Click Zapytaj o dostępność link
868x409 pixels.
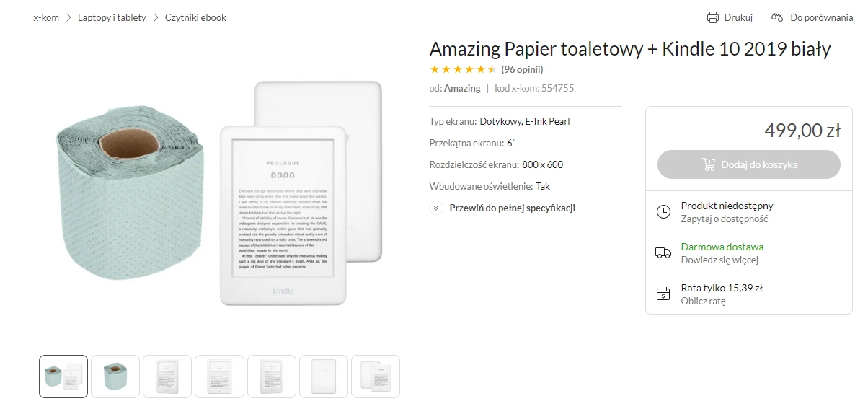tap(725, 219)
